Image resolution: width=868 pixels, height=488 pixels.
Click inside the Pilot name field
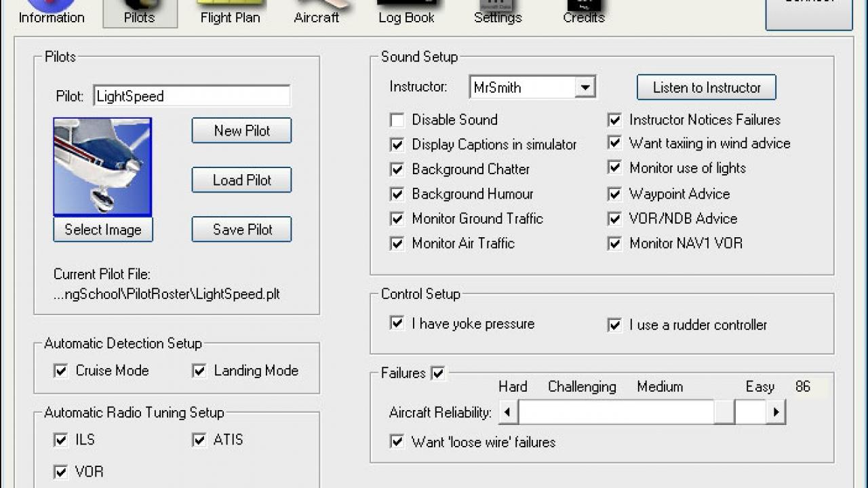click(191, 96)
